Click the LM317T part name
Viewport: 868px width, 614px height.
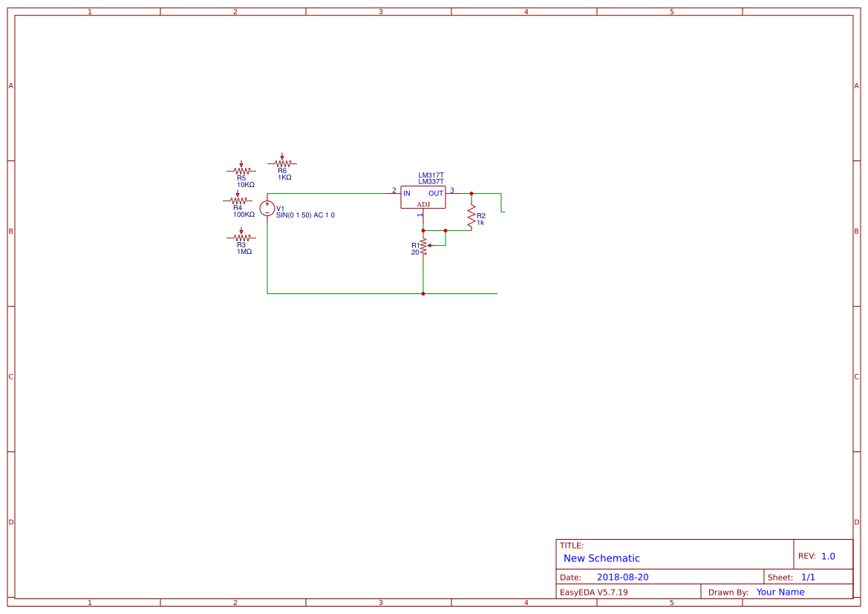pyautogui.click(x=431, y=175)
